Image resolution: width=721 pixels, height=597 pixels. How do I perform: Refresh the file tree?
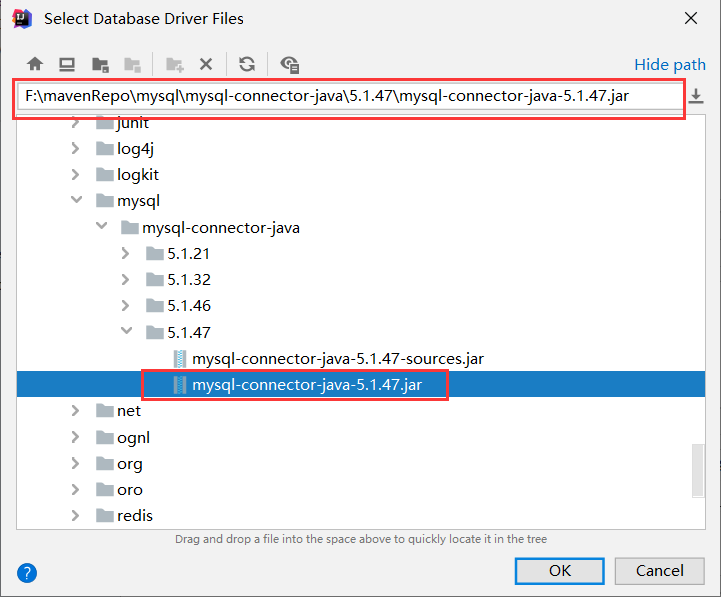(x=247, y=64)
